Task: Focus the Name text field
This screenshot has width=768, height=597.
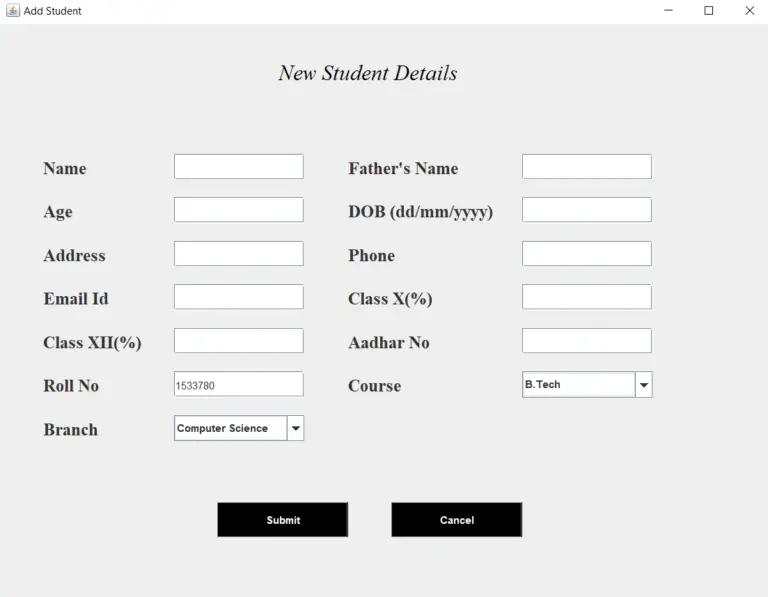Action: tap(238, 167)
